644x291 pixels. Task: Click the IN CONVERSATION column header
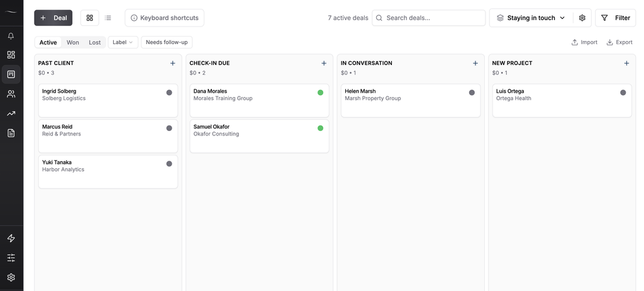point(367,63)
